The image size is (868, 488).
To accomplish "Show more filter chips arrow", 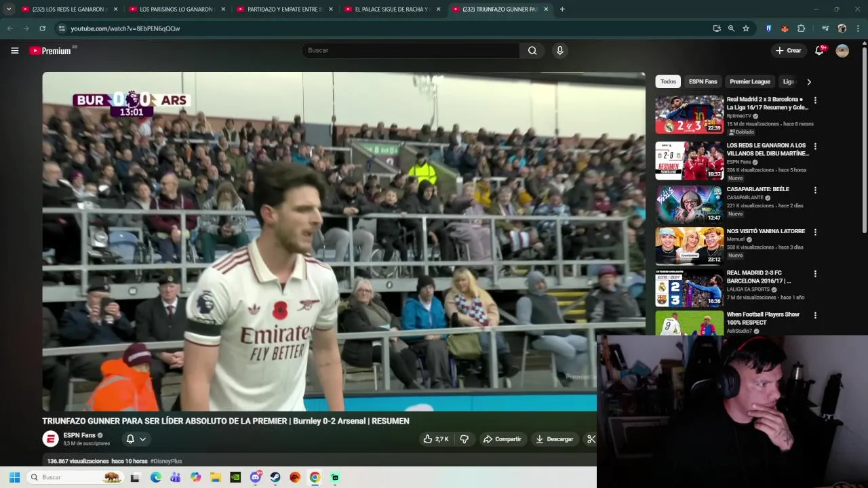I will (x=808, y=82).
